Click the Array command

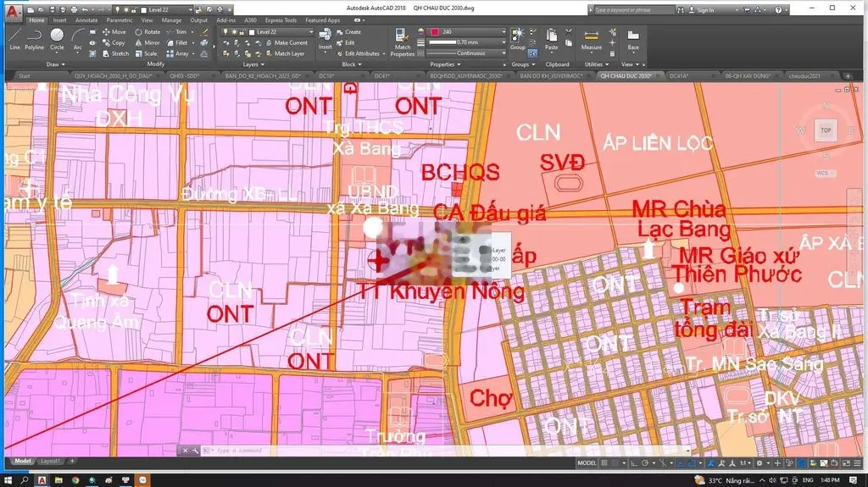178,53
